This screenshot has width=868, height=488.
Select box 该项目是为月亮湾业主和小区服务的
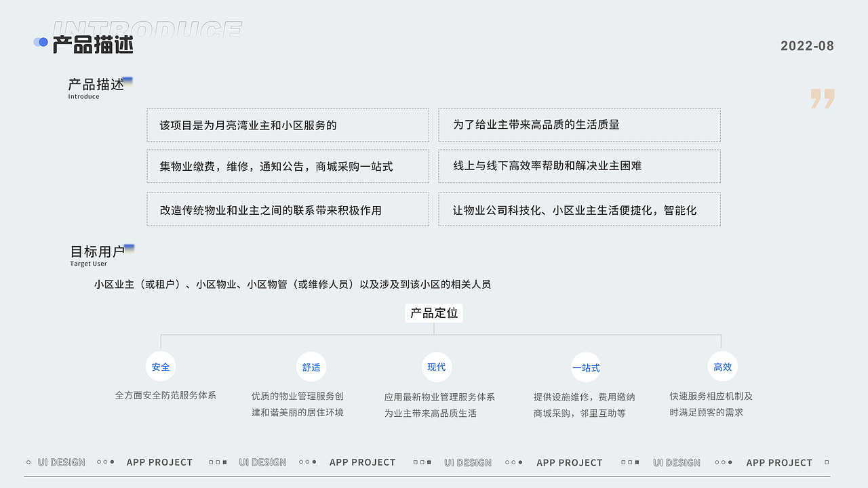coord(288,125)
